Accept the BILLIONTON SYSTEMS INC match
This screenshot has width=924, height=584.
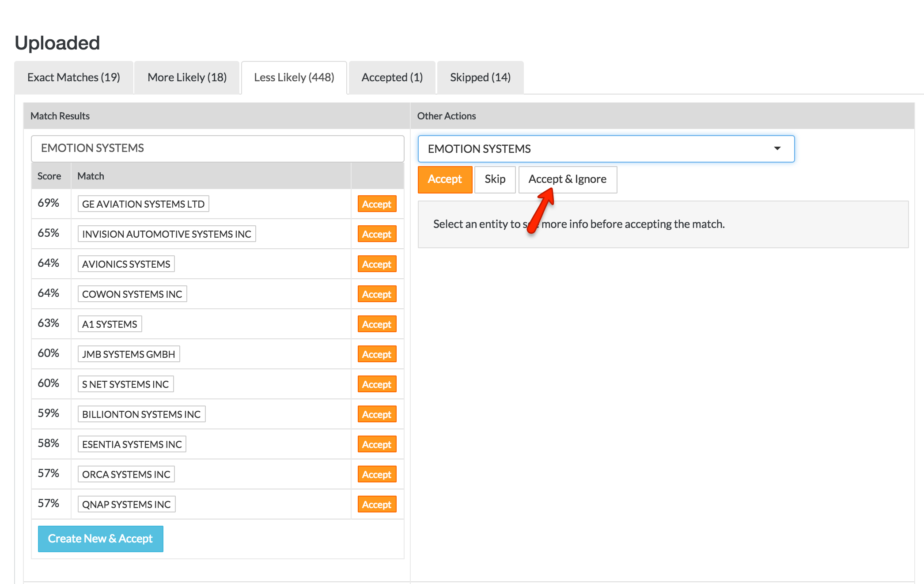click(x=377, y=414)
